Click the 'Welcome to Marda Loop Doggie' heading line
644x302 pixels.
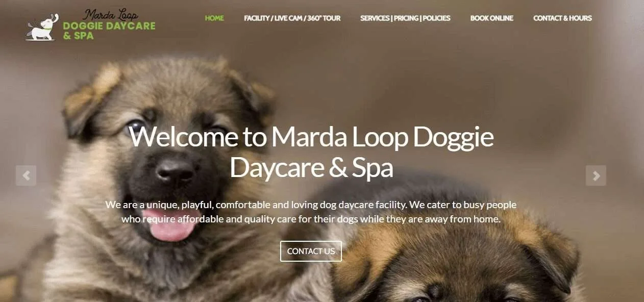[311, 137]
